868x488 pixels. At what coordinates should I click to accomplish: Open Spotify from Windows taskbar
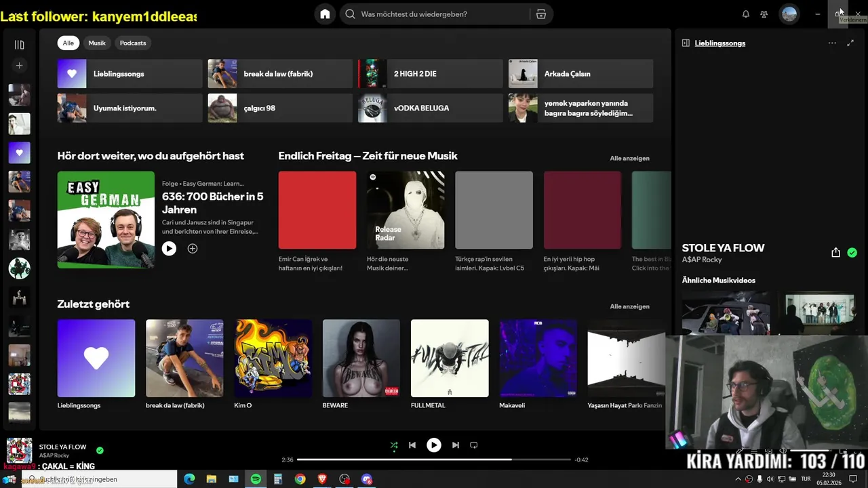pos(256,479)
